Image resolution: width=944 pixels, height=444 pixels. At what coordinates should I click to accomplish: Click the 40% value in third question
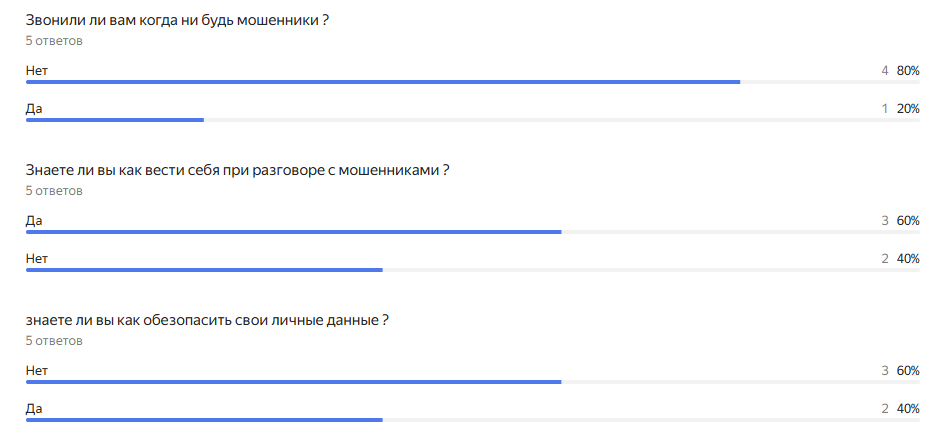pos(907,408)
